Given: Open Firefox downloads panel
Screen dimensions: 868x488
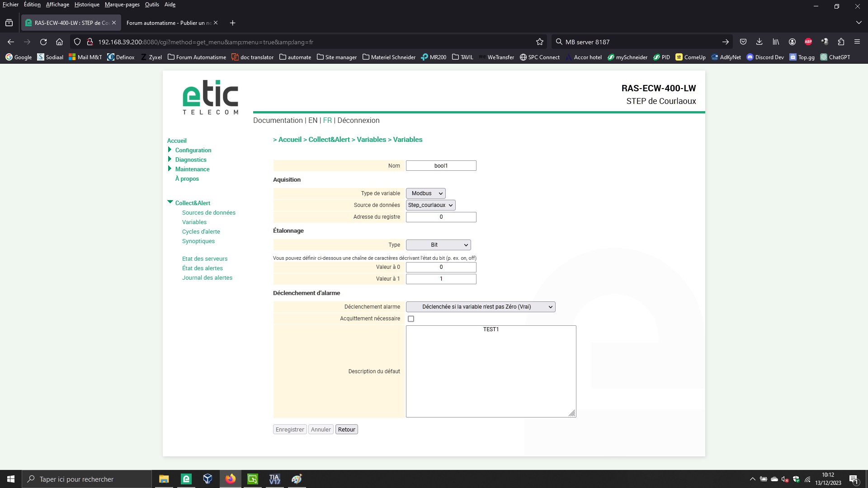Looking at the screenshot, I should click(759, 42).
